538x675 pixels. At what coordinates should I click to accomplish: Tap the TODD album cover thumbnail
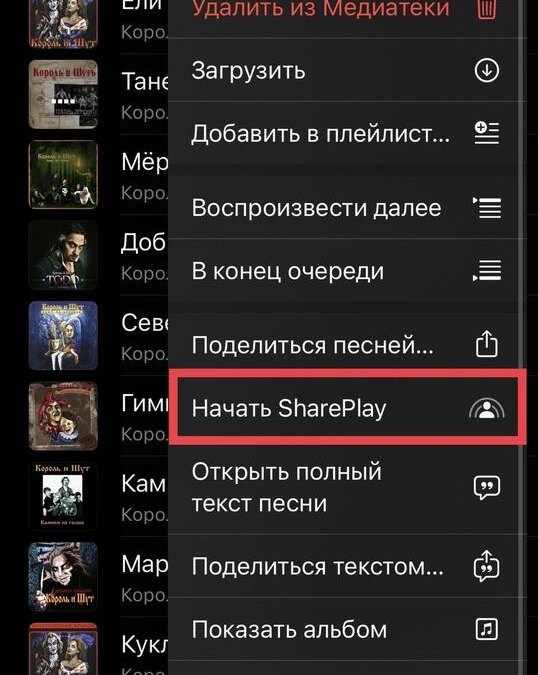(63, 255)
